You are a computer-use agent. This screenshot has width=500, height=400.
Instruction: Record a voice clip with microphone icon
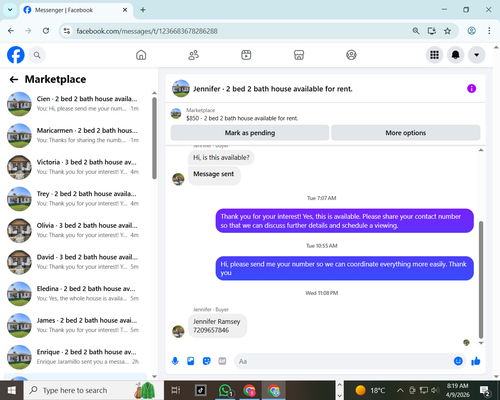175,361
